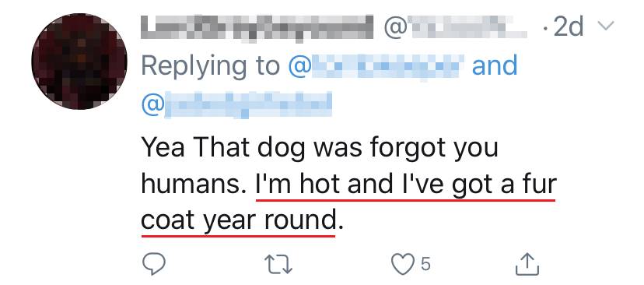644x285 pixels.
Task: Click the reply speech bubble icon
Action: click(153, 264)
